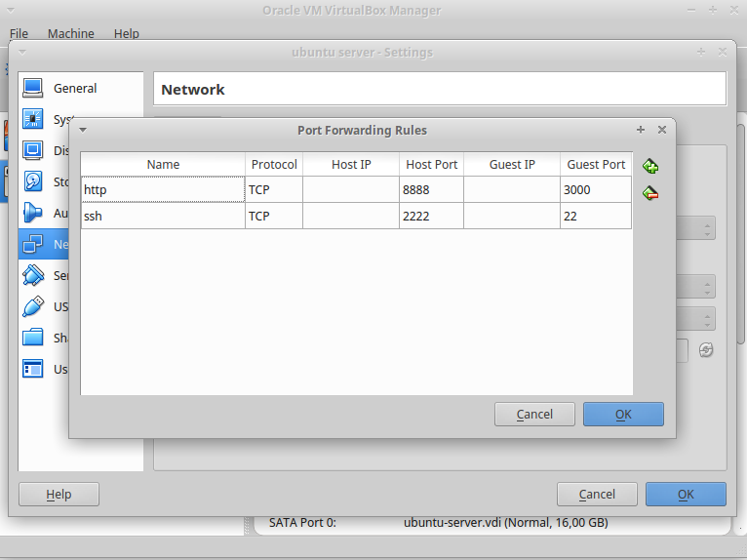Screen dimensions: 747x560
Task: Click the TCP protocol cell of ssh rule
Action: pos(274,216)
